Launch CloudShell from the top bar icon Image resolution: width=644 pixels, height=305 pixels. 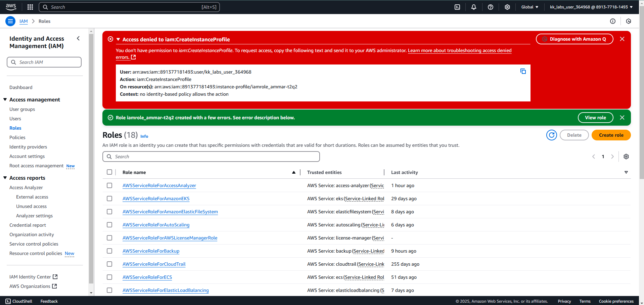click(x=457, y=7)
